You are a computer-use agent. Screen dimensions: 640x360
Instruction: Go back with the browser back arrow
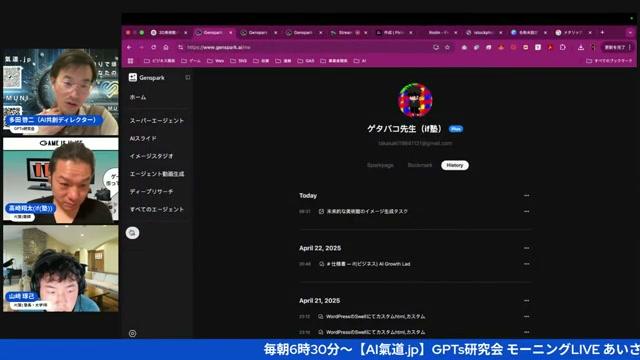(129, 47)
